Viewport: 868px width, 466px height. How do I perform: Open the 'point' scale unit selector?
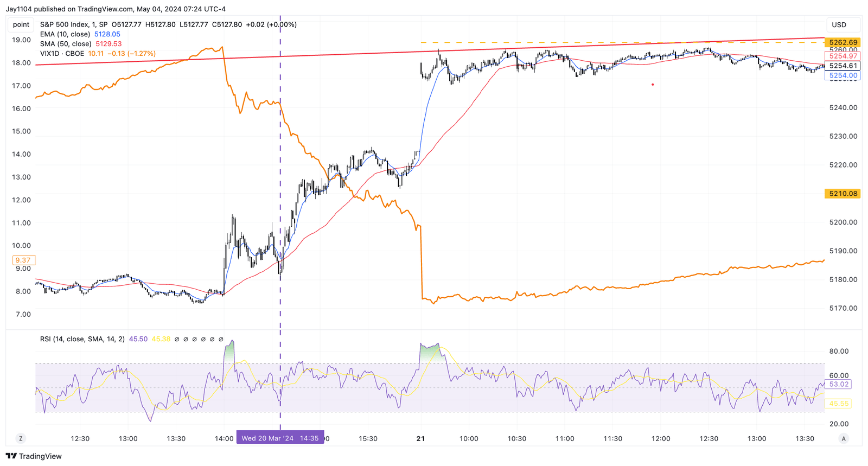coord(21,24)
